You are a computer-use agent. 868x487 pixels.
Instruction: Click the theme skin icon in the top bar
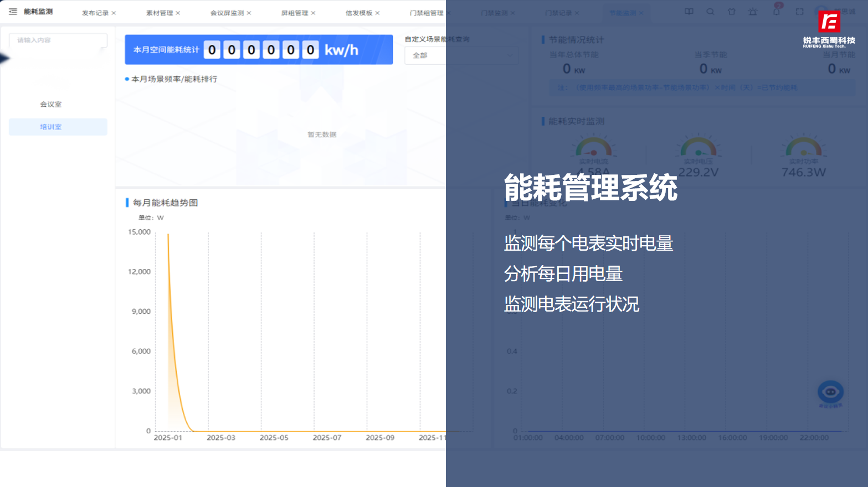[x=731, y=12]
